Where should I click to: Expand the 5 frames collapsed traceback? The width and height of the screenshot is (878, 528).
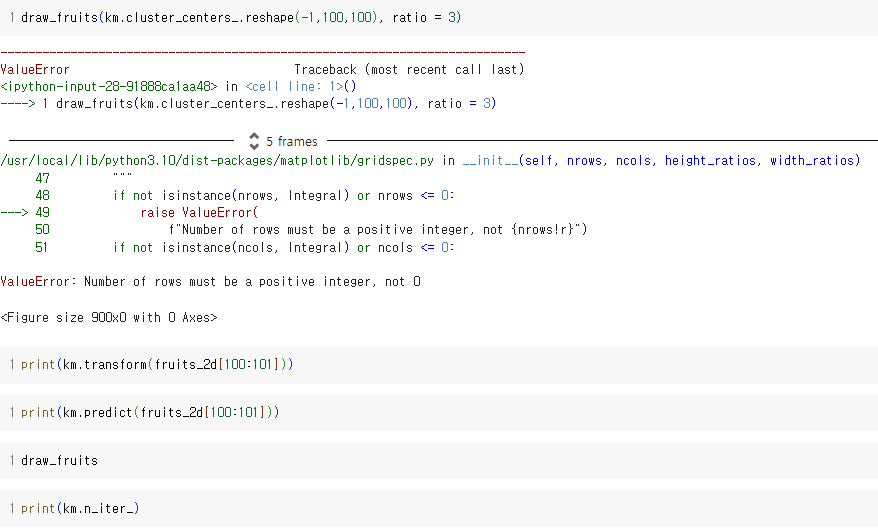point(283,141)
